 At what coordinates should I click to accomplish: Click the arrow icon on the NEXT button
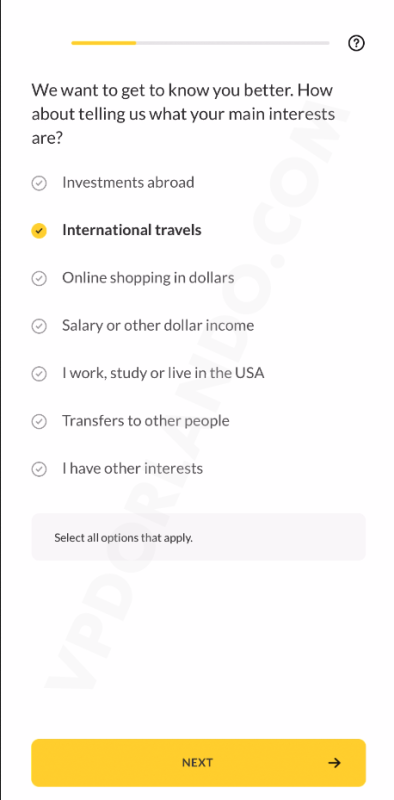(334, 763)
